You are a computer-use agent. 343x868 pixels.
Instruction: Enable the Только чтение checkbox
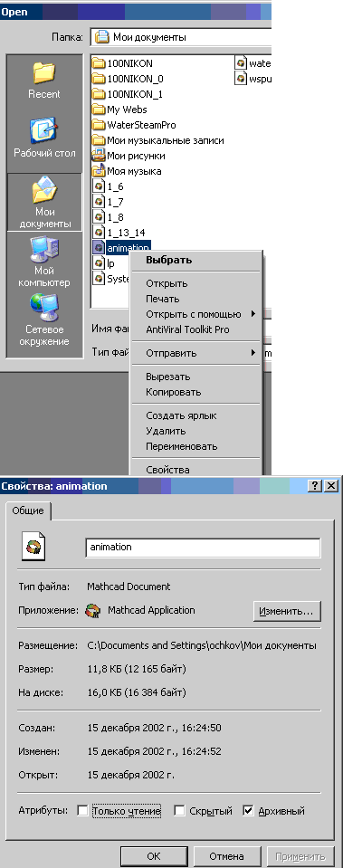click(x=82, y=811)
